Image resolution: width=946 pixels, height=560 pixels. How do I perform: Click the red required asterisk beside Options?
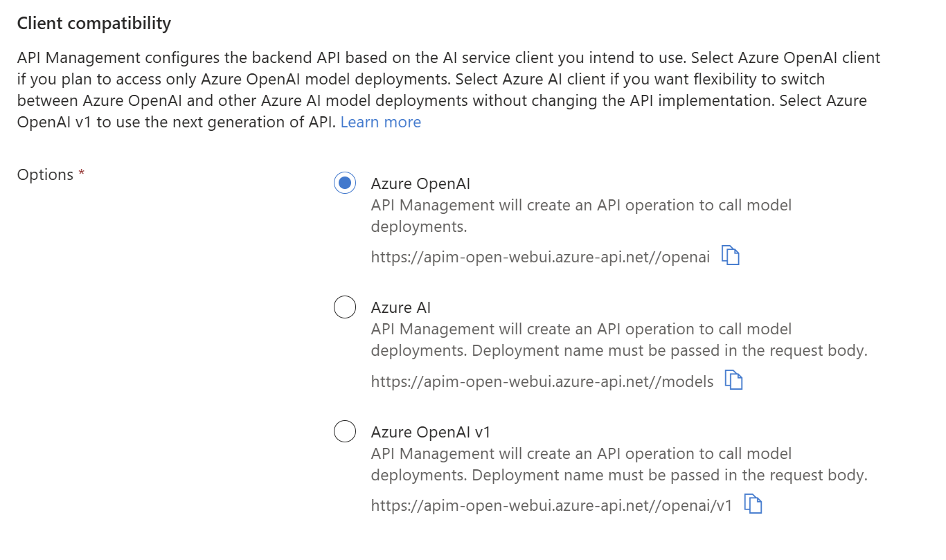[82, 174]
